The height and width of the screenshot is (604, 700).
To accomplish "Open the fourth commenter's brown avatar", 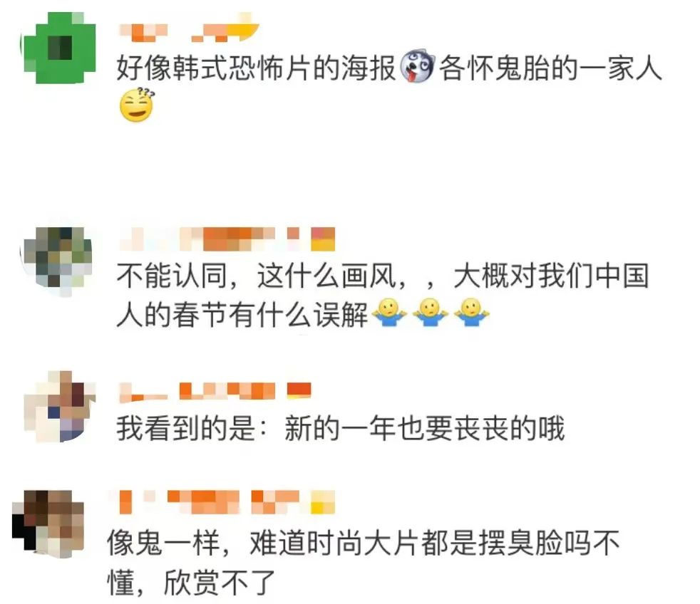I will point(48,524).
